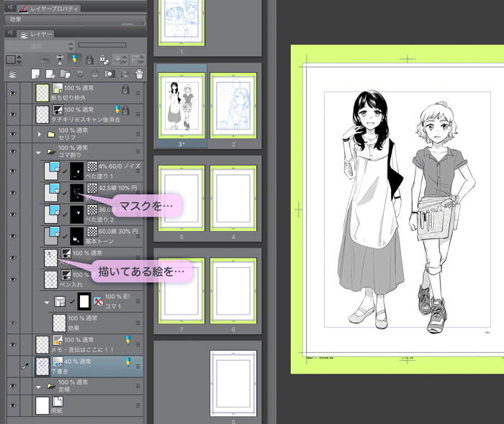Expand the セリフ folder triangle
The height and width of the screenshot is (424, 504).
[39, 135]
